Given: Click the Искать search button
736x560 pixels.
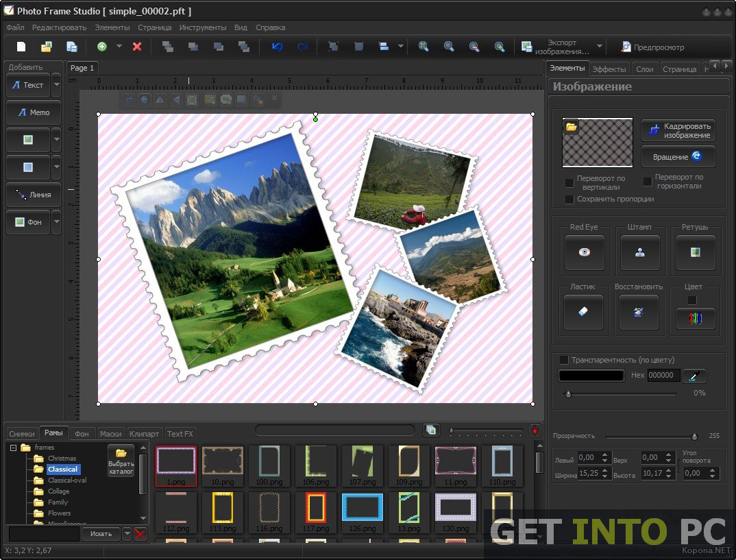Looking at the screenshot, I should click(x=101, y=534).
